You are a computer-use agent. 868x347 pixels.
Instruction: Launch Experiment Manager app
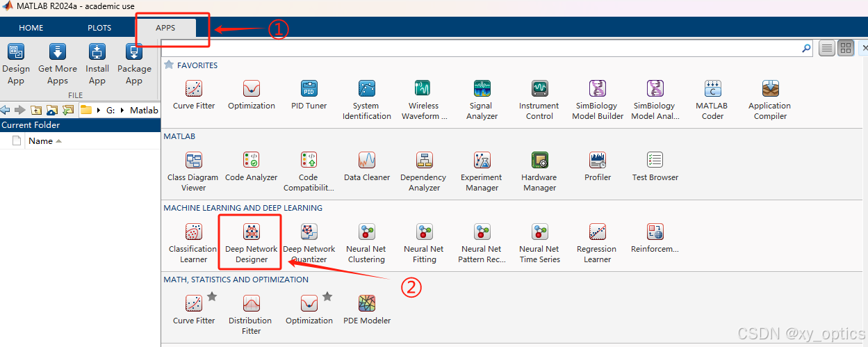tap(482, 171)
